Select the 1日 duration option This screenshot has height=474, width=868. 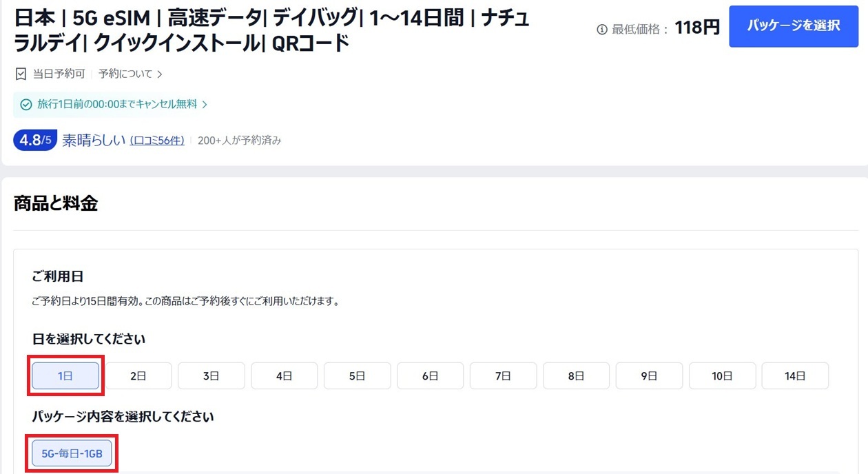65,376
